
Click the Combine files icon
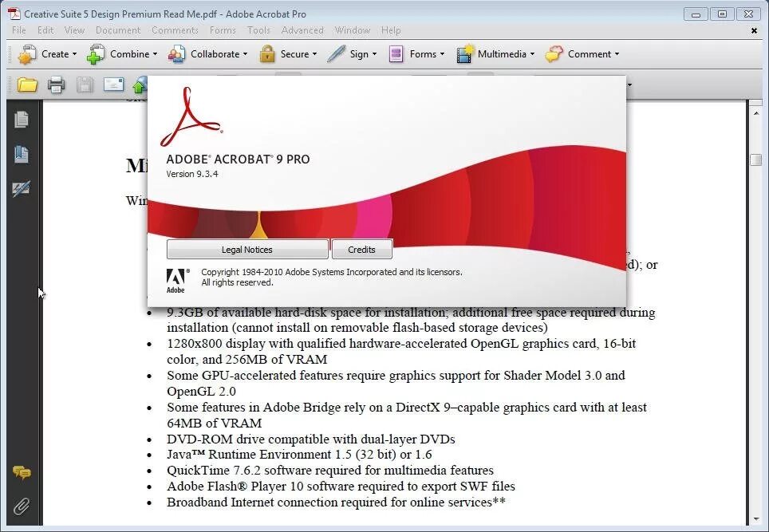pyautogui.click(x=95, y=54)
